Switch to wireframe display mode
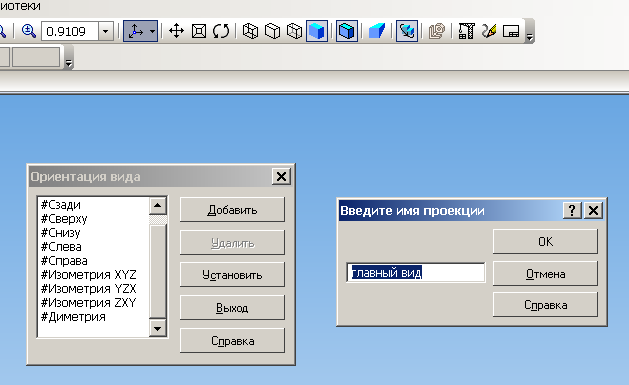 tap(250, 31)
